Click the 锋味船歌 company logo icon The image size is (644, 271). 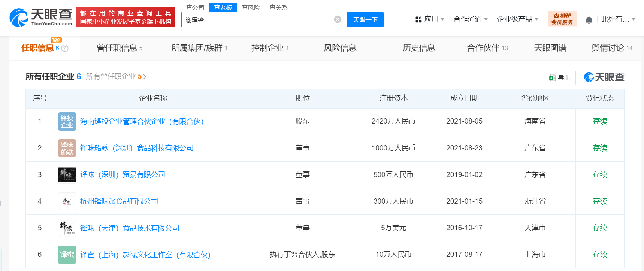pos(67,148)
